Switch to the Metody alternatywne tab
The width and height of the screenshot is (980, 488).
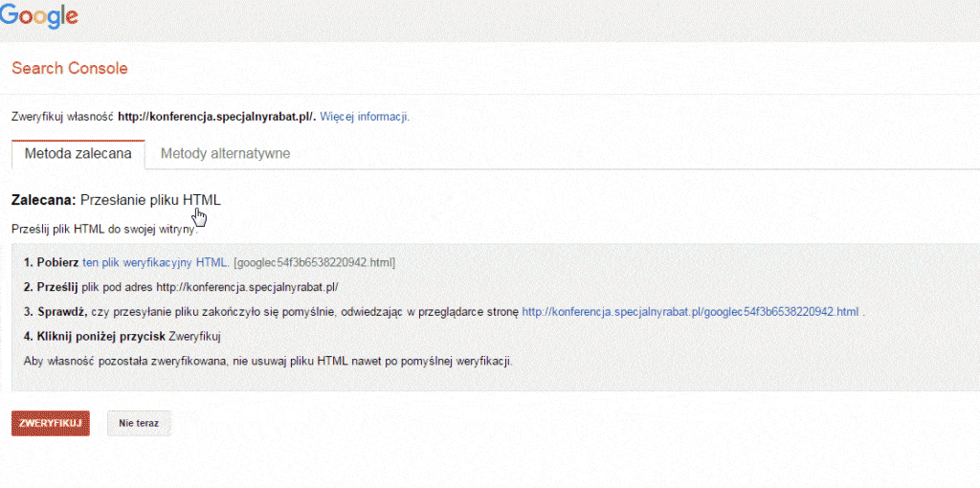click(x=225, y=154)
